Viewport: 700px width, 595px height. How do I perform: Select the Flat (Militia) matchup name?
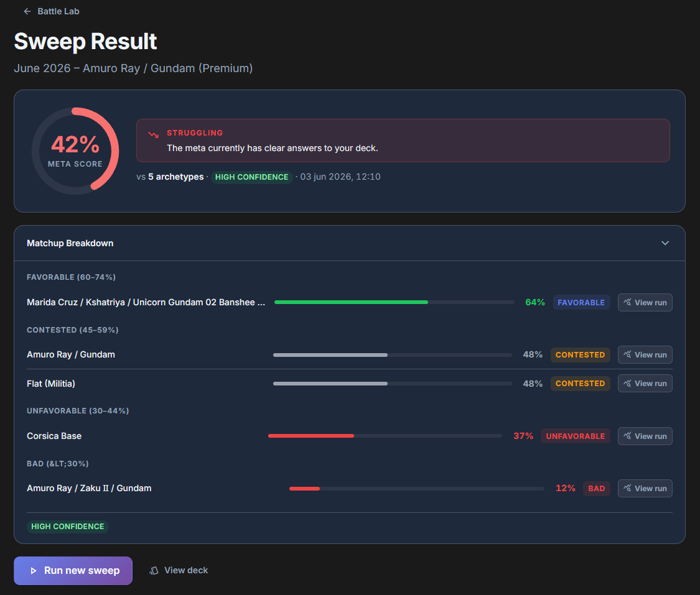51,384
